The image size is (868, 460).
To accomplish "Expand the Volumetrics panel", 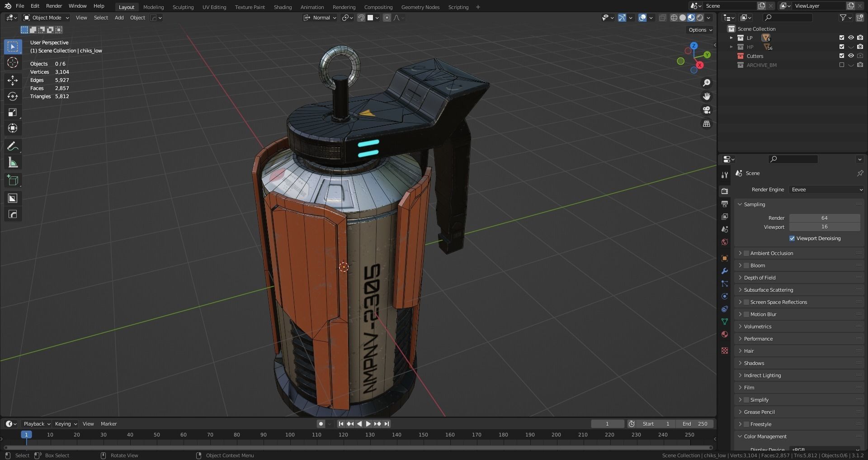I will coord(758,327).
